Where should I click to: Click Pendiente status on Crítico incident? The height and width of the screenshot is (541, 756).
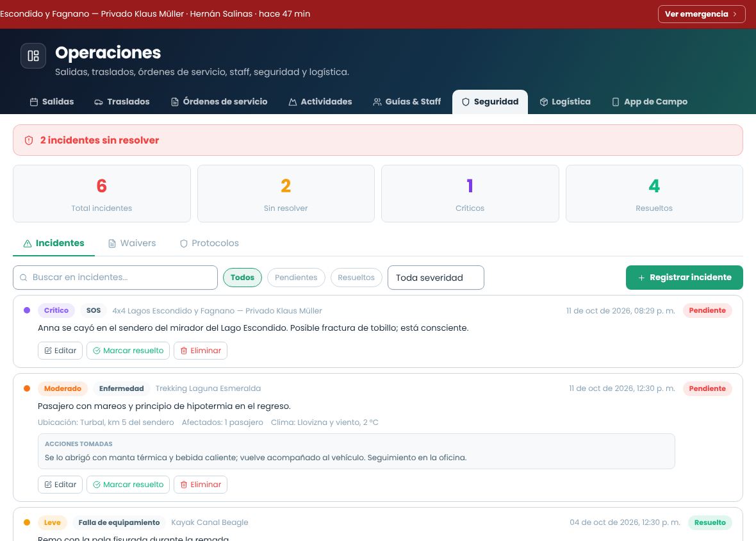[707, 310]
